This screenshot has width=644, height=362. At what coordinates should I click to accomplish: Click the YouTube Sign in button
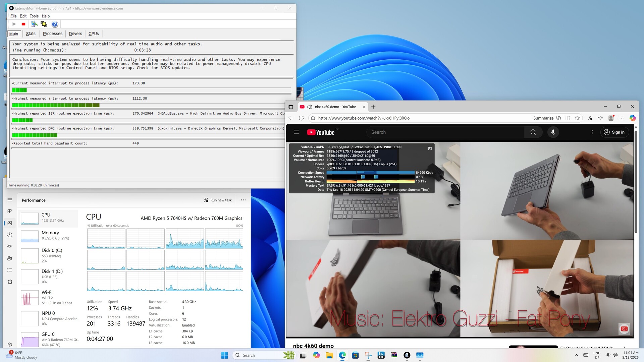(x=614, y=132)
